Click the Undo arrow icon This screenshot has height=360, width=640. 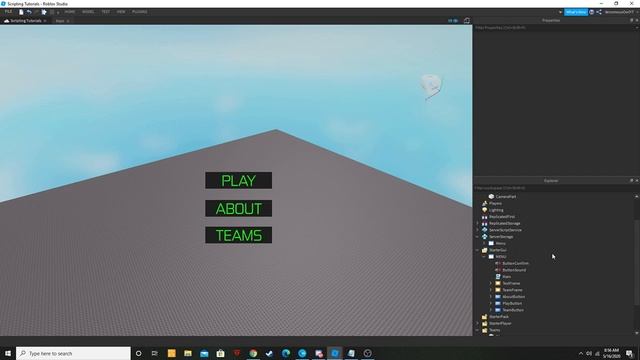(x=29, y=12)
